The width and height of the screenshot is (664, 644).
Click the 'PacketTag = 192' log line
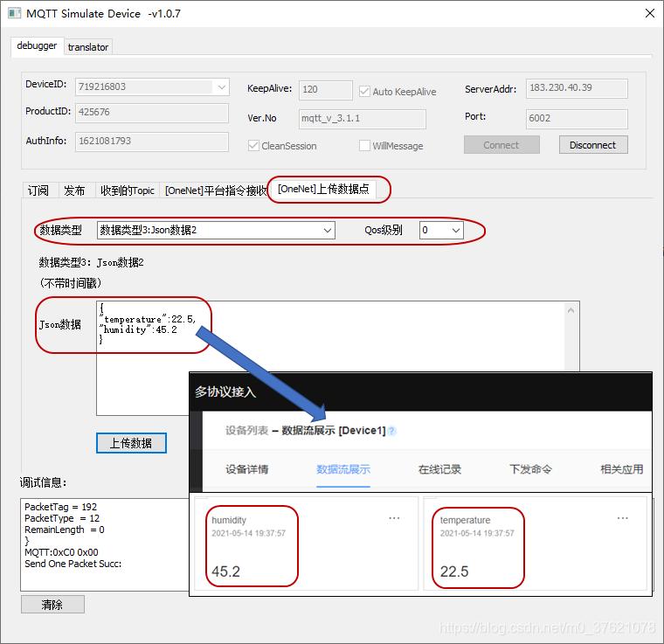click(x=60, y=507)
